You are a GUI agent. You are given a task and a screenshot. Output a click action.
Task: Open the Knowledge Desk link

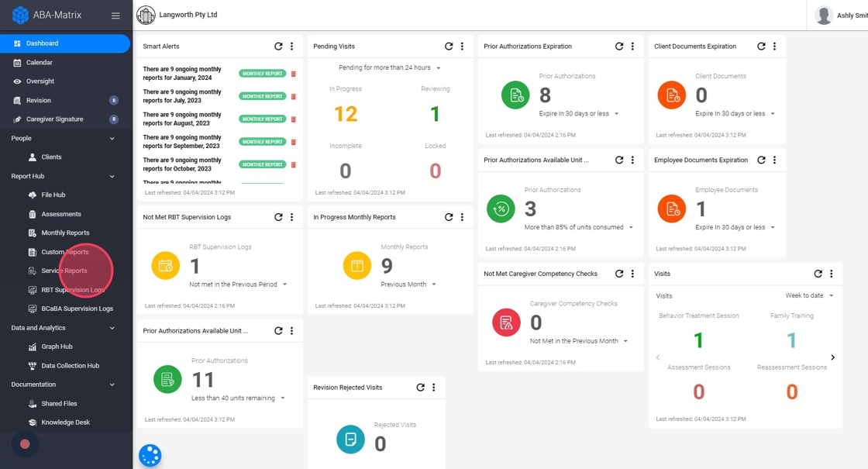(65, 422)
